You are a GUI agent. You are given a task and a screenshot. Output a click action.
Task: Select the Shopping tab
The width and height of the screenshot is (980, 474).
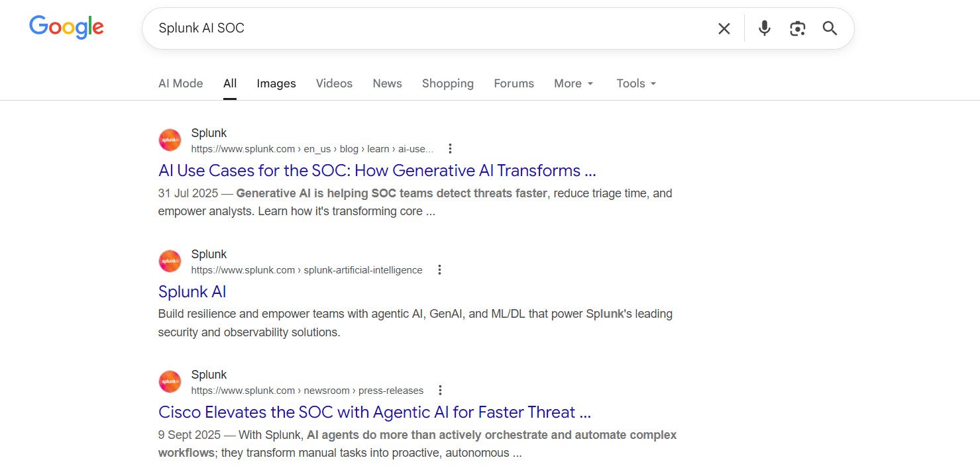tap(447, 83)
